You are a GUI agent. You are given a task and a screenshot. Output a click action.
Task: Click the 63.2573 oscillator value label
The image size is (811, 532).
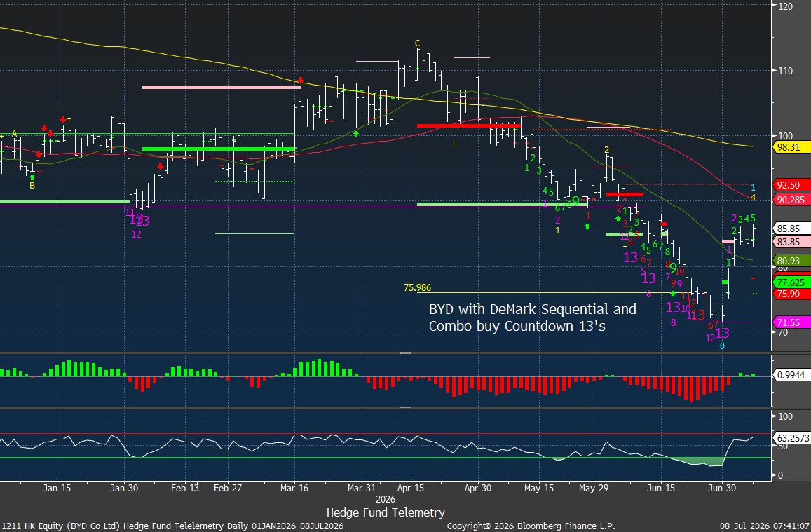tap(791, 438)
